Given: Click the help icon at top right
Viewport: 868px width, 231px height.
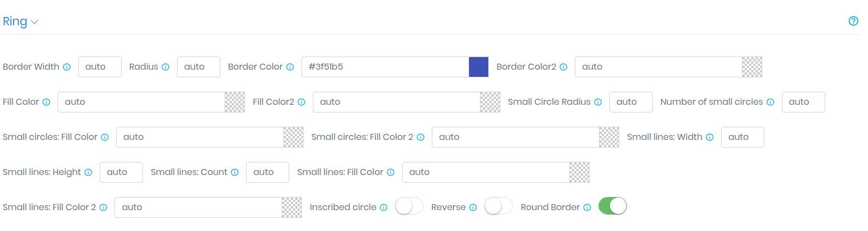Looking at the screenshot, I should (x=853, y=21).
